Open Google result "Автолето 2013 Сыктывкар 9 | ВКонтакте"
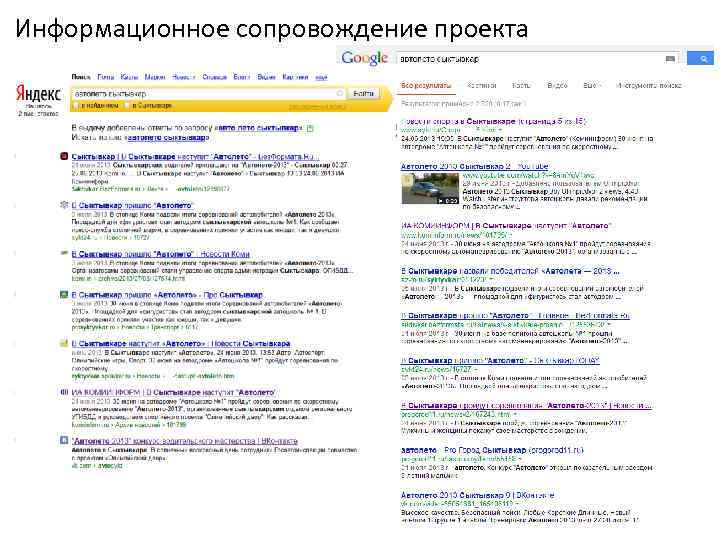The width and height of the screenshot is (720, 540). pyautogui.click(x=478, y=495)
